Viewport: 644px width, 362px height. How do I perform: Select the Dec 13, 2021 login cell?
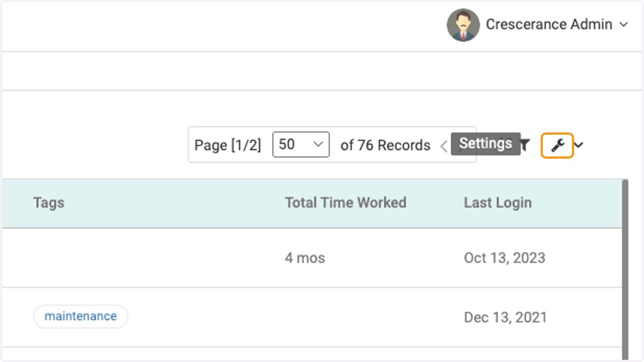505,317
